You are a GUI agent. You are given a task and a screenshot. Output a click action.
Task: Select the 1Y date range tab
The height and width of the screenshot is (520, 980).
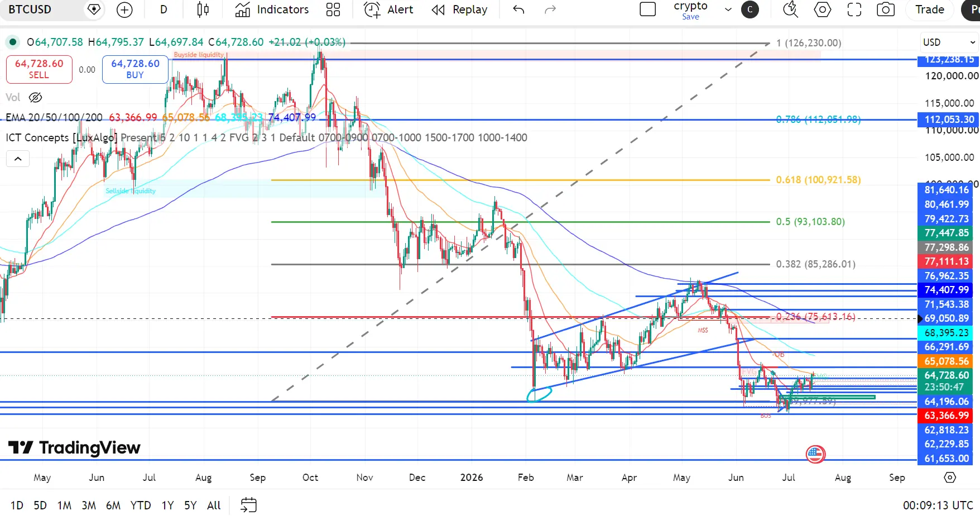coord(167,505)
